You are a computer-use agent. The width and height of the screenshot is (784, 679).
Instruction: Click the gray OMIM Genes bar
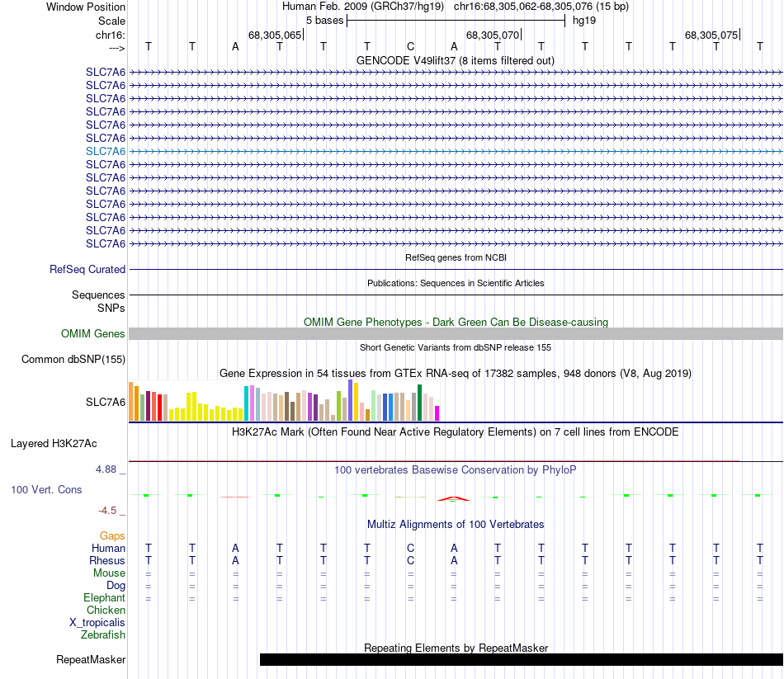pos(456,333)
